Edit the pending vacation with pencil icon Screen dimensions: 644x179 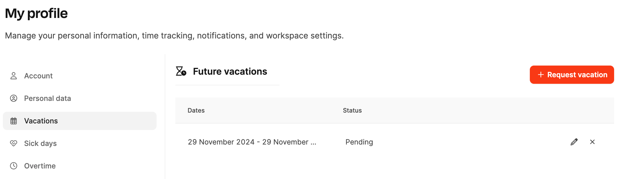point(574,142)
